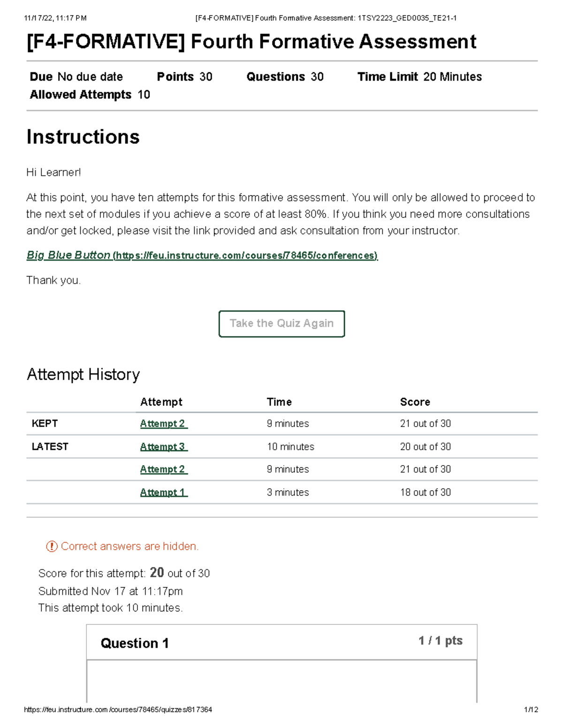Click the Time Limit 20 Minutes text

(x=419, y=77)
